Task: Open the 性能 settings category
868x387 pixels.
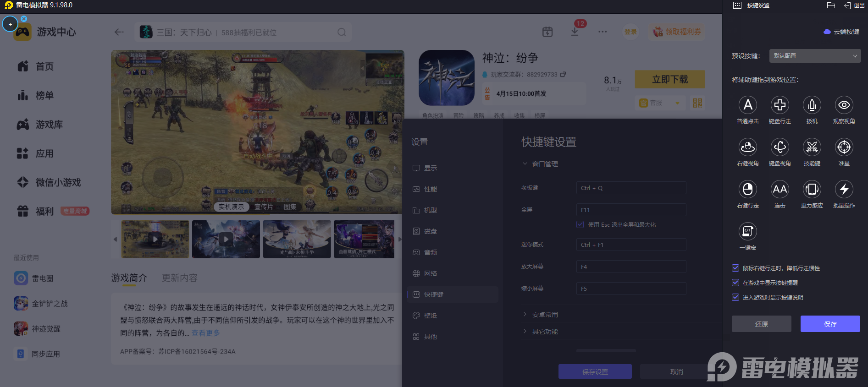Action: coord(453,189)
